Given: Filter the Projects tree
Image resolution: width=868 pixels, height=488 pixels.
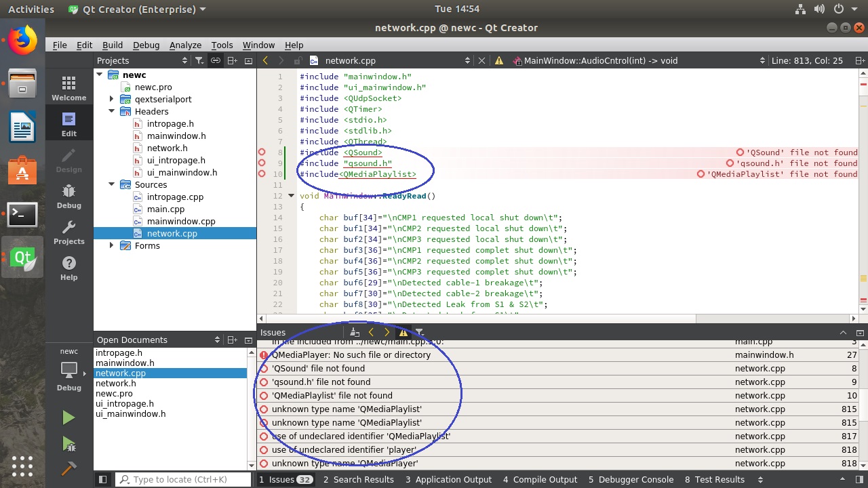Looking at the screenshot, I should 199,60.
